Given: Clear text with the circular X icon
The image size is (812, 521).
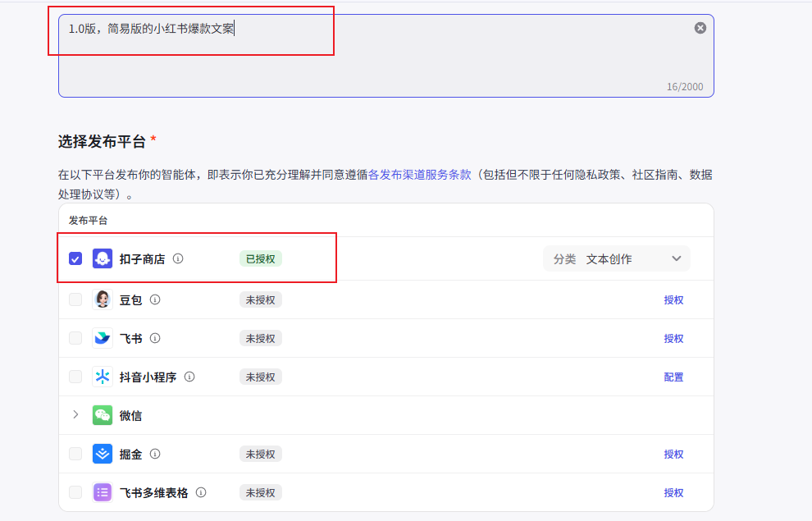Looking at the screenshot, I should [700, 28].
